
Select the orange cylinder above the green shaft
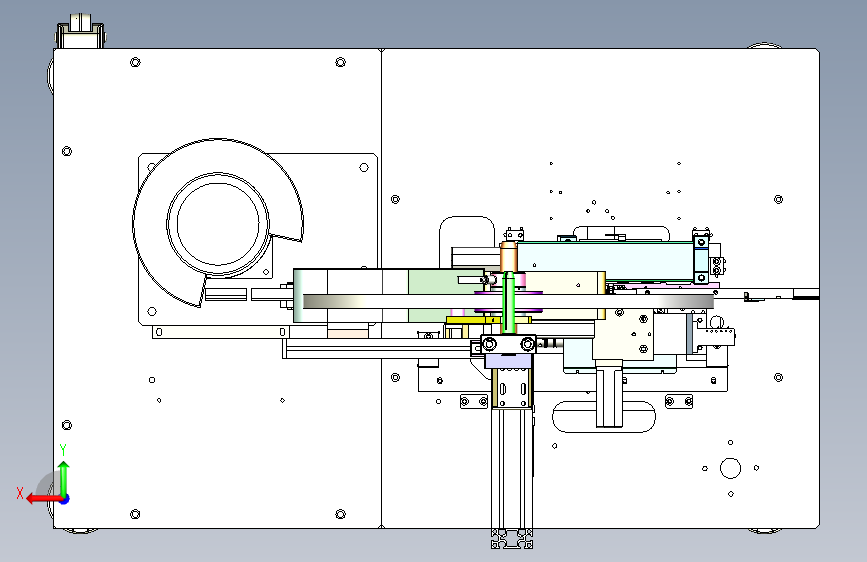tap(508, 257)
